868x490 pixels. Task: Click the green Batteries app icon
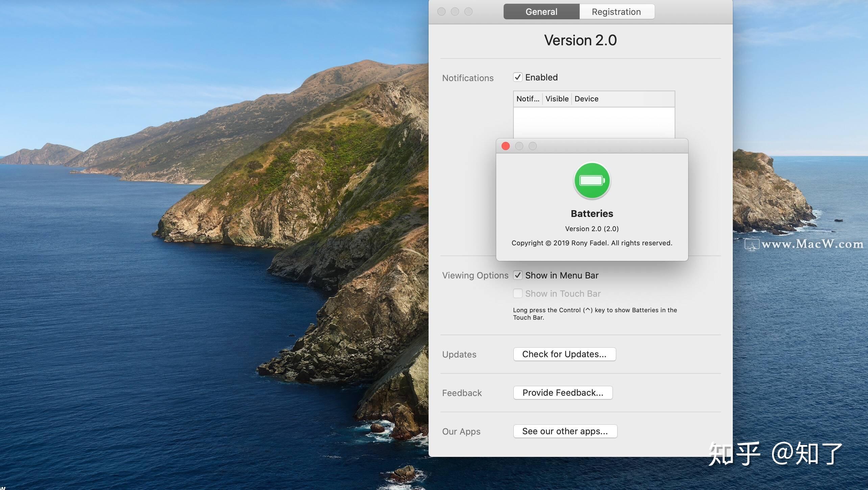click(592, 180)
